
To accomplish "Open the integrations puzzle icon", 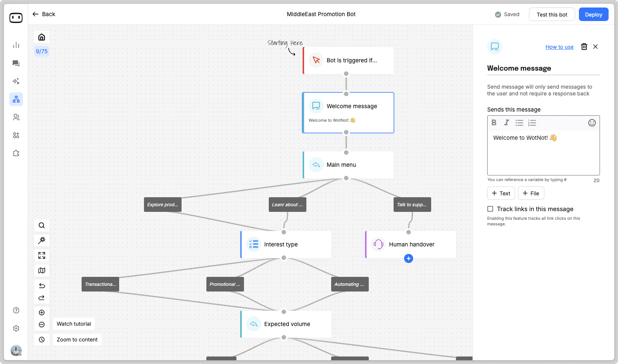I will 16,153.
